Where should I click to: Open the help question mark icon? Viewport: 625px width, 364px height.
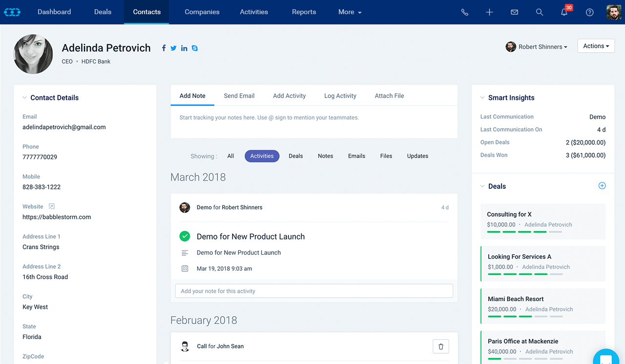(590, 12)
